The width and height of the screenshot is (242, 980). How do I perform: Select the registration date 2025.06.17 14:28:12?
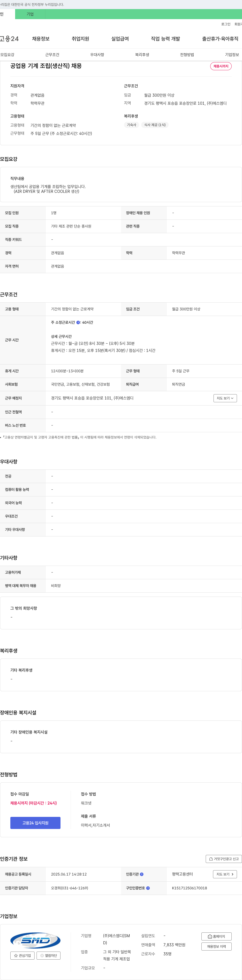tap(69, 874)
